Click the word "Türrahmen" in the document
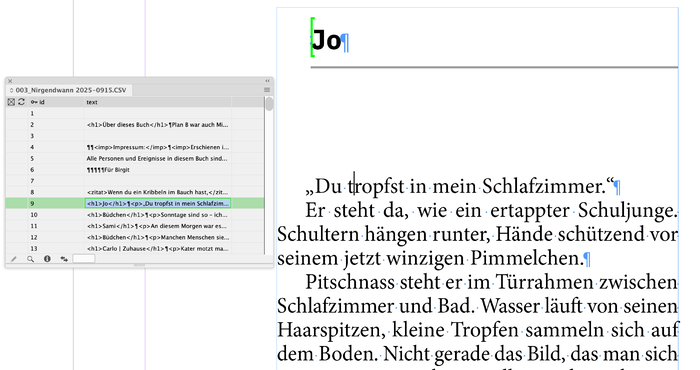700x370 pixels. click(544, 282)
